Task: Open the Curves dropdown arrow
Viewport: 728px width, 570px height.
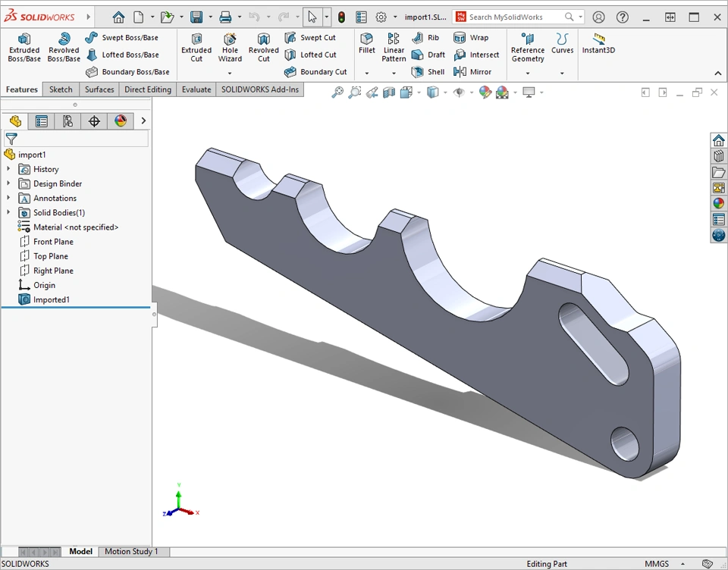Action: tap(562, 73)
